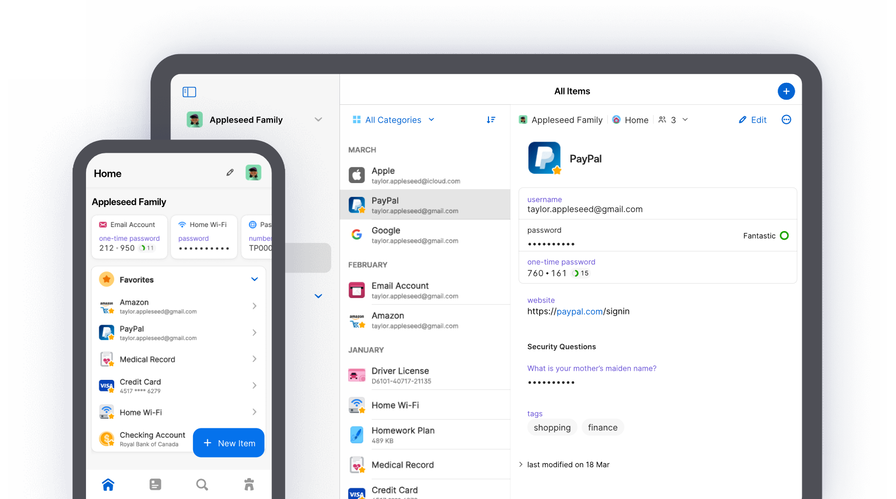Viewport: 896px width, 499px height.
Task: Tap the phone's search tab icon
Action: (x=202, y=485)
